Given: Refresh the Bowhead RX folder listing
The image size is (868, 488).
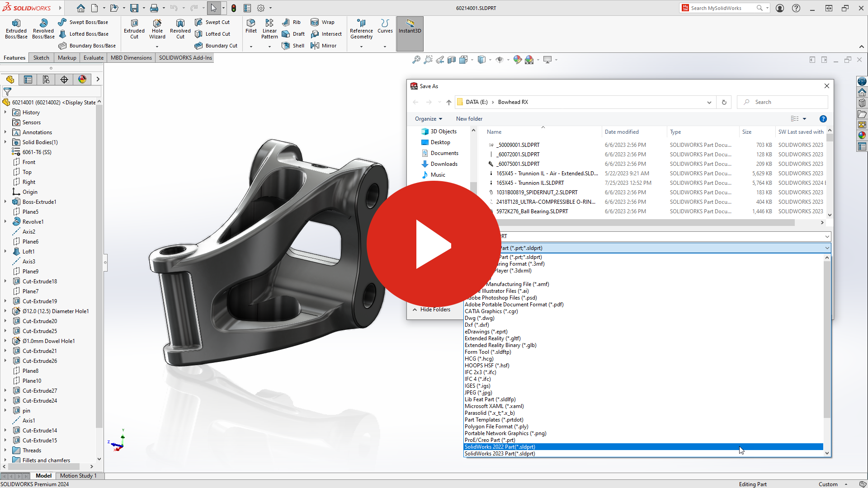Looking at the screenshot, I should tap(724, 102).
